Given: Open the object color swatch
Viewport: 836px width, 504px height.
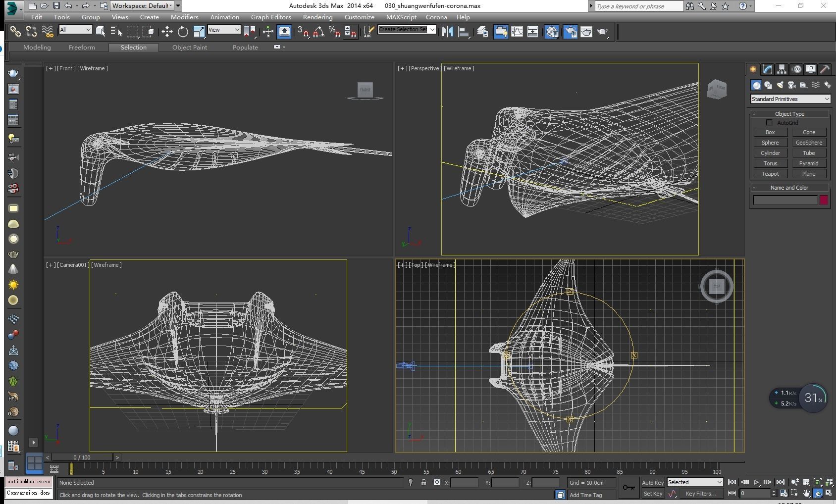Looking at the screenshot, I should pyautogui.click(x=824, y=200).
